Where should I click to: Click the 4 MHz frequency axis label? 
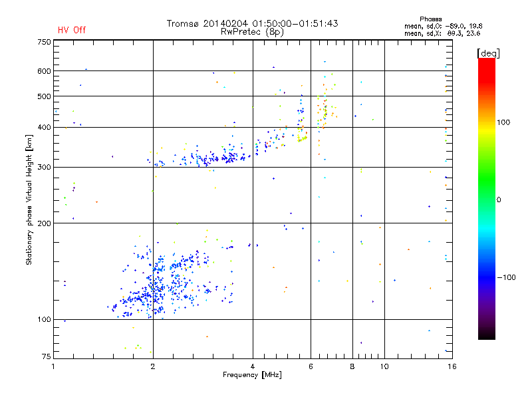(253, 366)
